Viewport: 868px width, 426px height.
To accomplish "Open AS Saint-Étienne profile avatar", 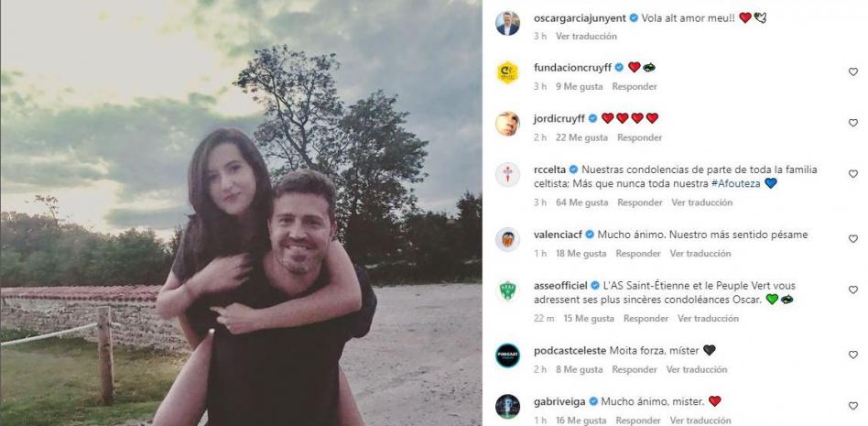I will (x=507, y=290).
